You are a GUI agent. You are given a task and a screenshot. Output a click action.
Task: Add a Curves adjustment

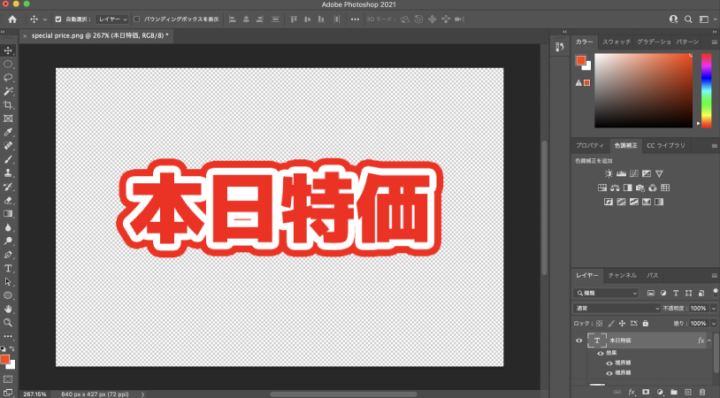[634, 174]
